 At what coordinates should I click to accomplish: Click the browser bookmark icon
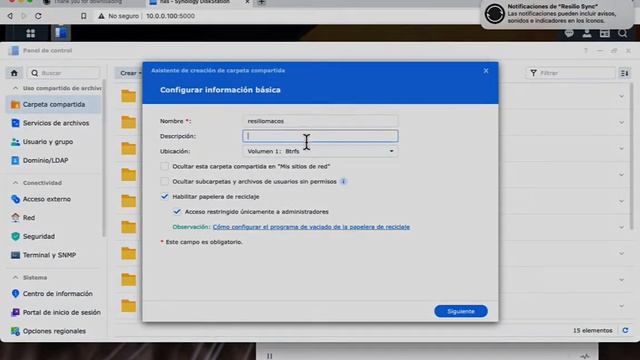point(84,16)
